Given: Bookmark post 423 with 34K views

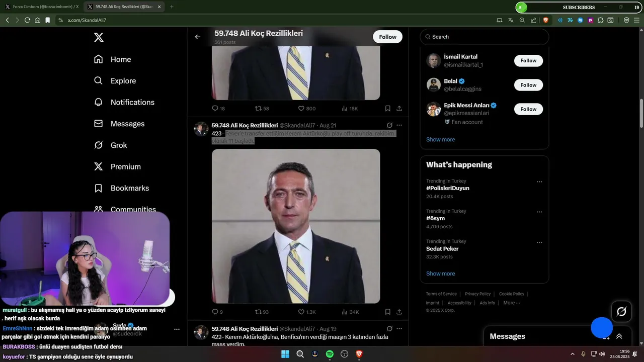Looking at the screenshot, I should [388, 312].
